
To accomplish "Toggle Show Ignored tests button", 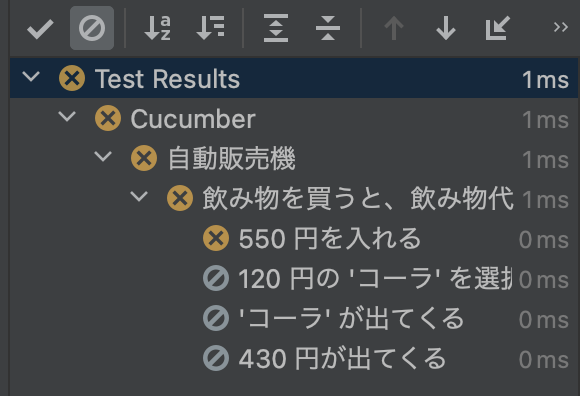I will pos(92,28).
